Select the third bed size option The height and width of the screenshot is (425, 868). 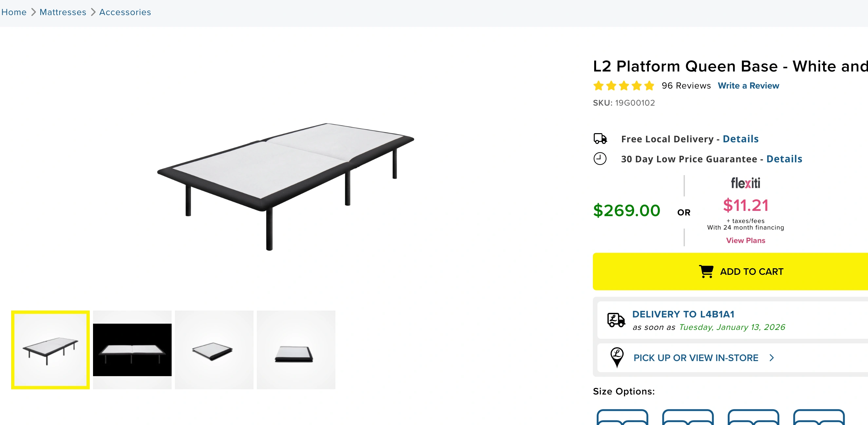(x=753, y=417)
